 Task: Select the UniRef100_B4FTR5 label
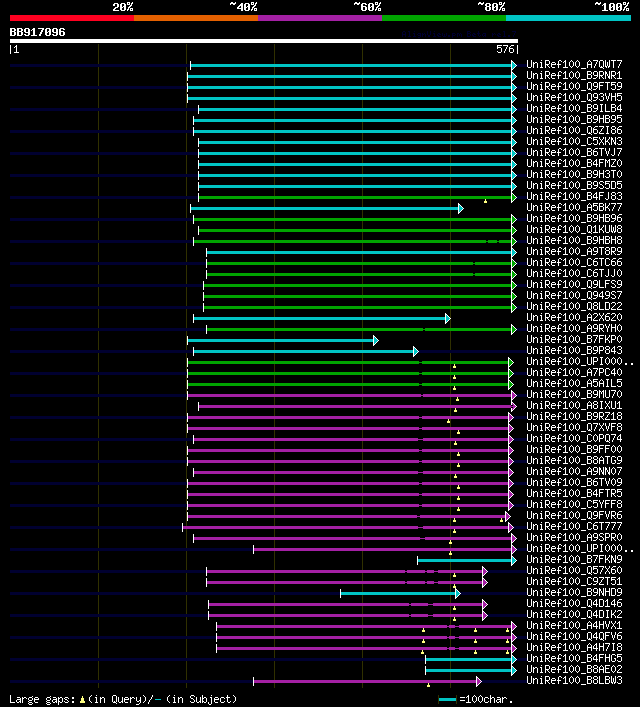tap(574, 493)
